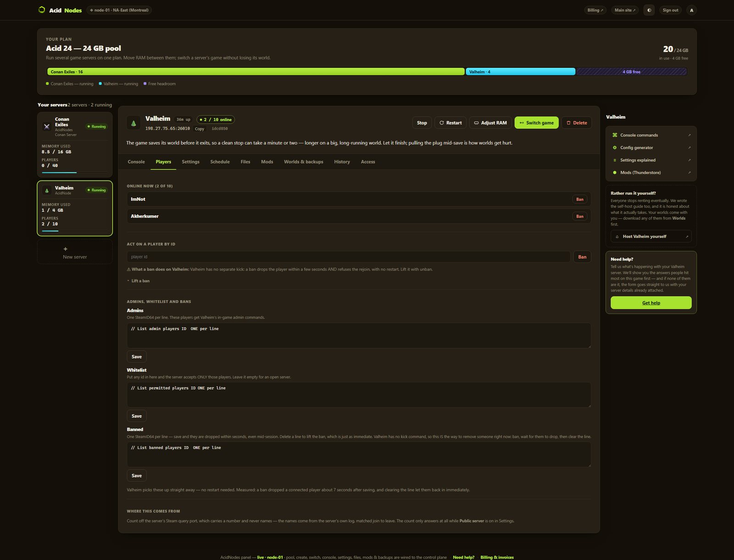Viewport: 734px width, 560px height.
Task: Switch to the Mods tab
Action: pyautogui.click(x=267, y=162)
